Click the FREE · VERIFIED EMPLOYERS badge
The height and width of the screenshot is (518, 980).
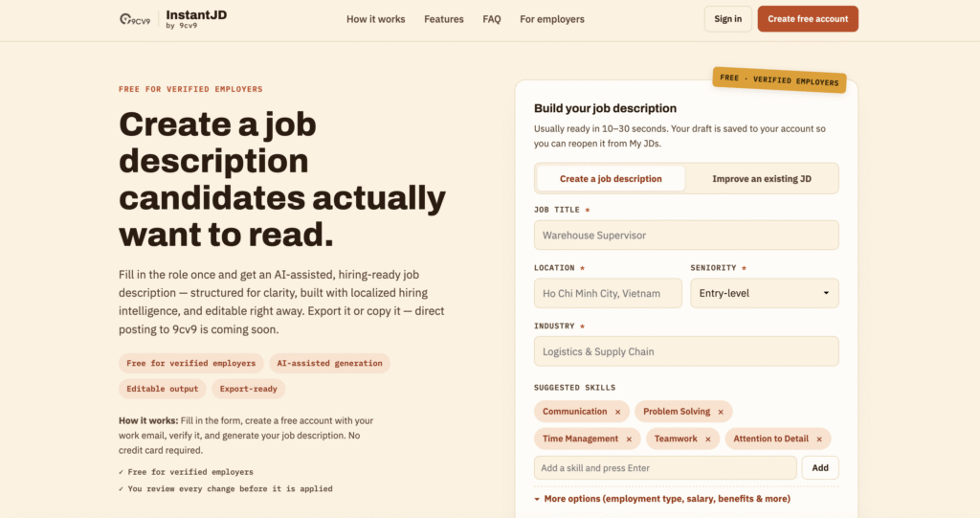pyautogui.click(x=779, y=80)
